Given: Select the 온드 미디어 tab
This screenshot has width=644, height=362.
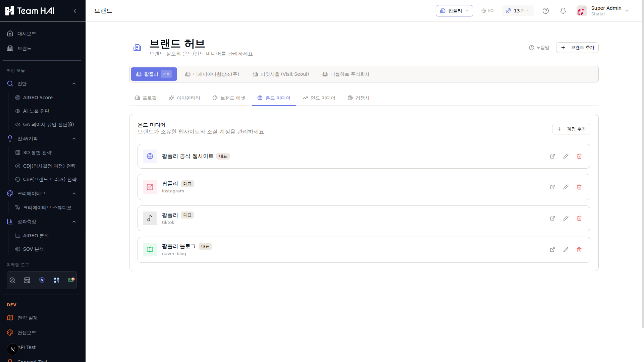Looking at the screenshot, I should tap(274, 98).
